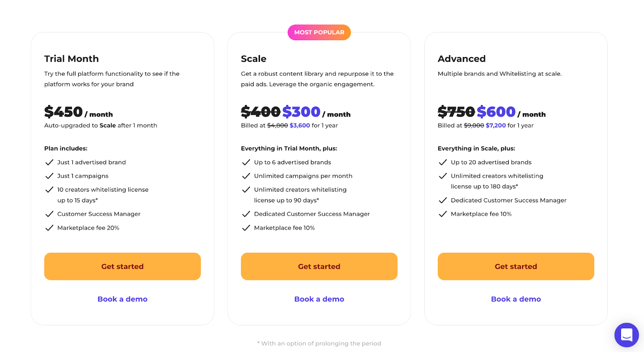Viewport: 644px width, 352px height.
Task: Click checkmark beside Up to 6 advertised brands
Action: pyautogui.click(x=246, y=162)
